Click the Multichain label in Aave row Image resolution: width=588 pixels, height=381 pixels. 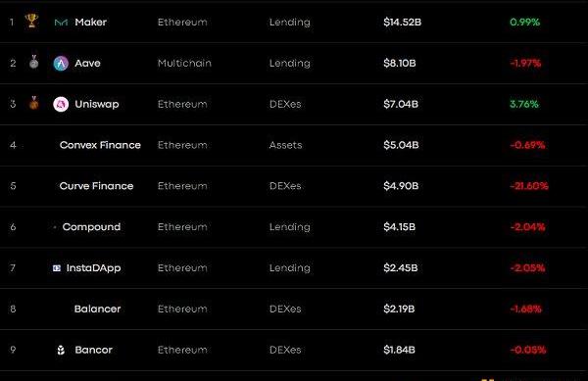click(184, 63)
